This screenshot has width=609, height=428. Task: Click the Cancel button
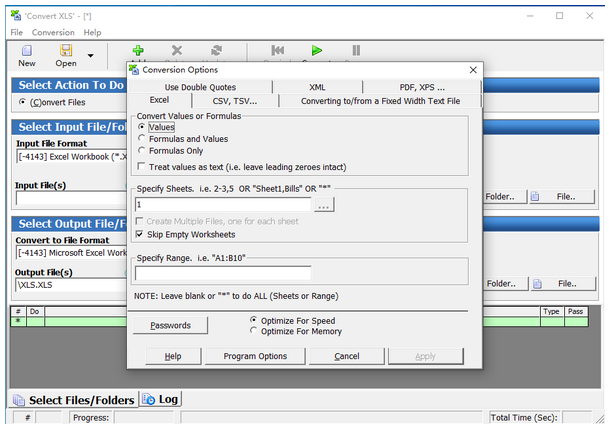(346, 356)
